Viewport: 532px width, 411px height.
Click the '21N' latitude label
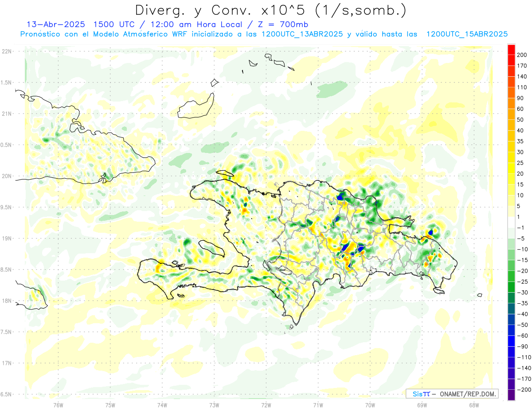point(6,114)
